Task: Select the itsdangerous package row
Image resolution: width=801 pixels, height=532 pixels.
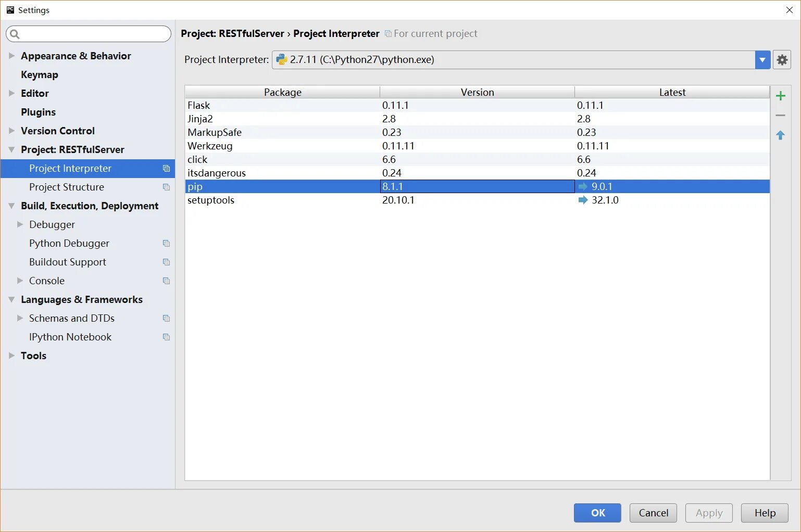Action: point(478,173)
